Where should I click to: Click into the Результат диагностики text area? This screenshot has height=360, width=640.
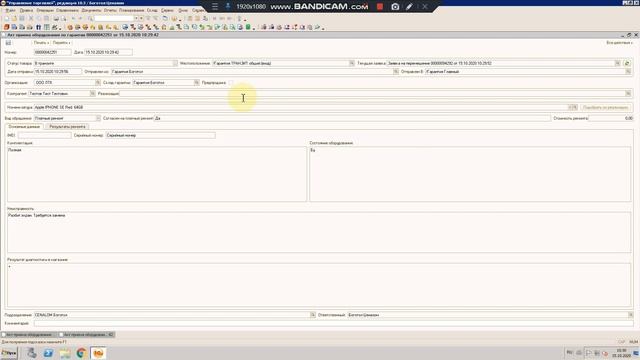(319, 285)
